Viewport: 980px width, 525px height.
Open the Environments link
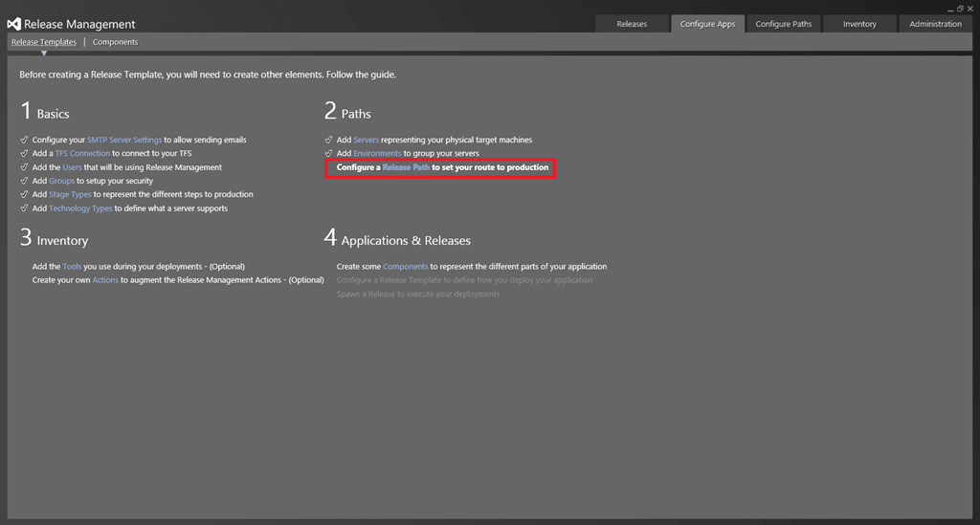(x=377, y=153)
